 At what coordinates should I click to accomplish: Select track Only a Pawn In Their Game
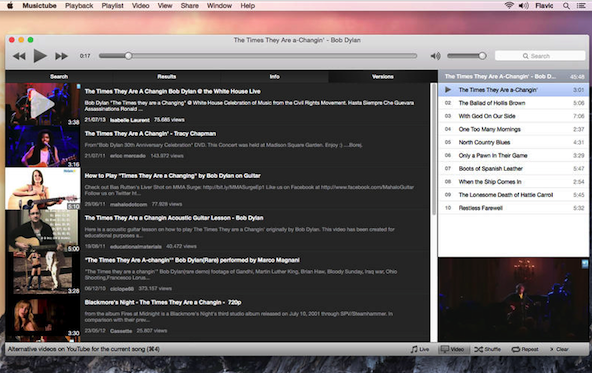tap(513, 156)
